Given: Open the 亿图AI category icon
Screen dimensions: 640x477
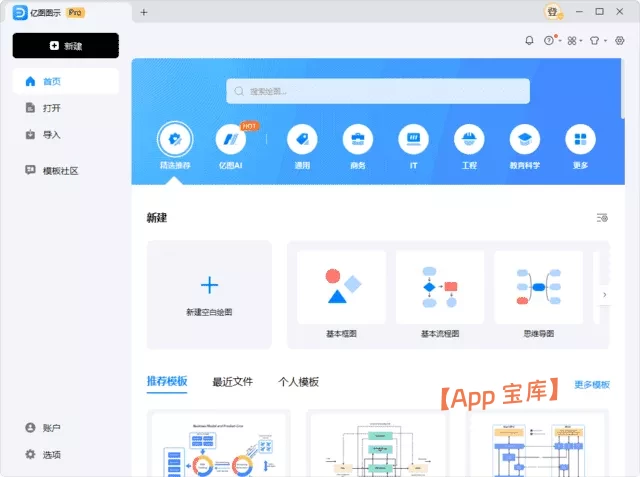Looking at the screenshot, I should (231, 140).
